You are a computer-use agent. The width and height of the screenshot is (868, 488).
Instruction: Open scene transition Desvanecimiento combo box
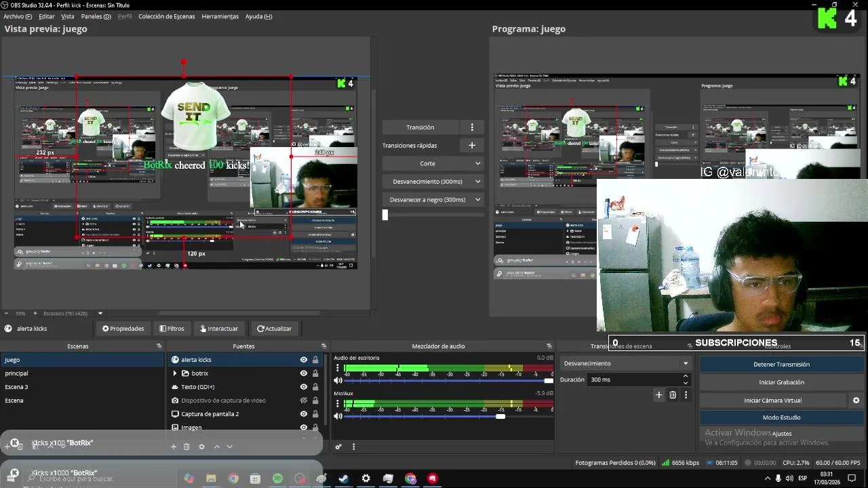(625, 364)
